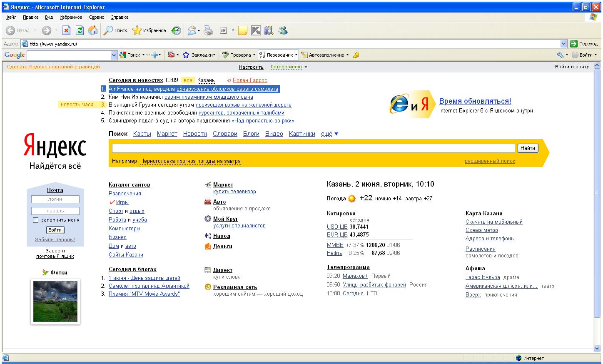603x364 pixels.
Task: Click the 'Забыли пароль?' link
Action: tap(55, 239)
